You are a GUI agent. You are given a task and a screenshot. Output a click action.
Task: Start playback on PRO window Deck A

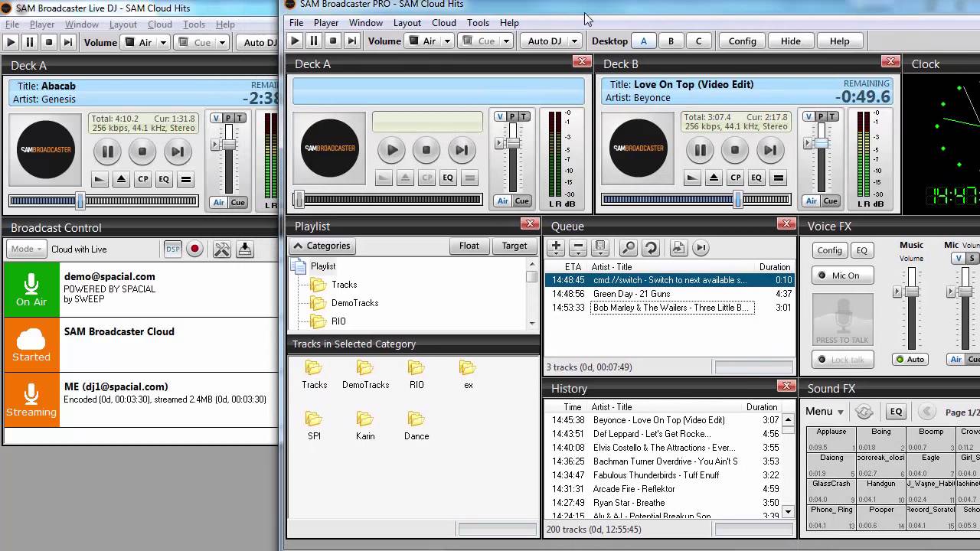click(x=391, y=150)
